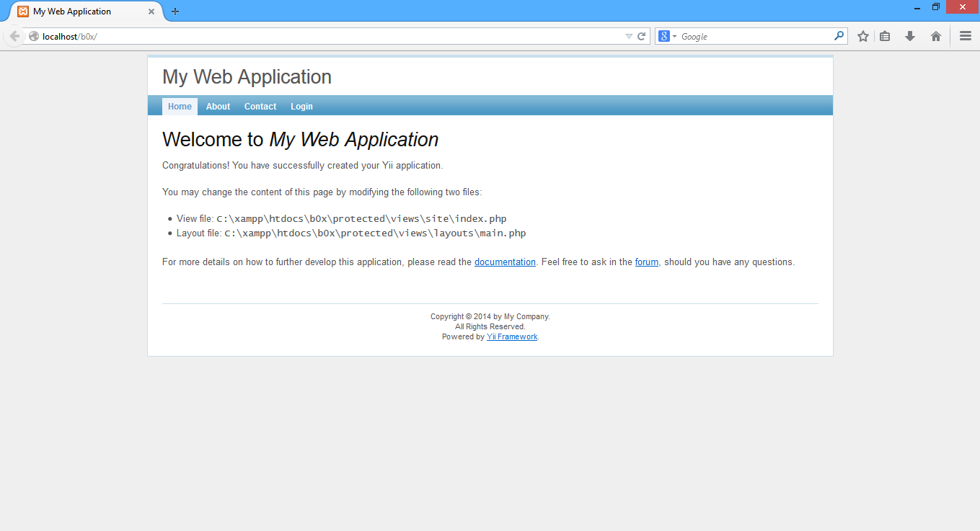Follow the documentation link

point(505,262)
